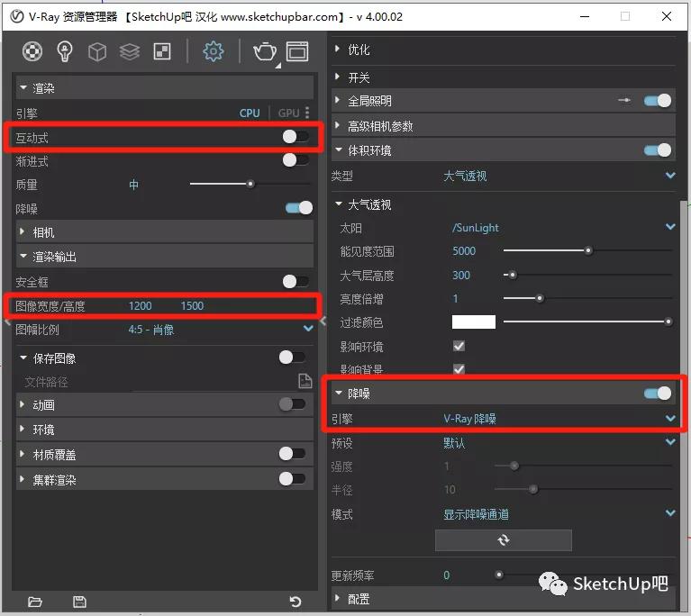This screenshot has height=616, width=691.
Task: Show the frame buffer window icon
Action: (297, 51)
